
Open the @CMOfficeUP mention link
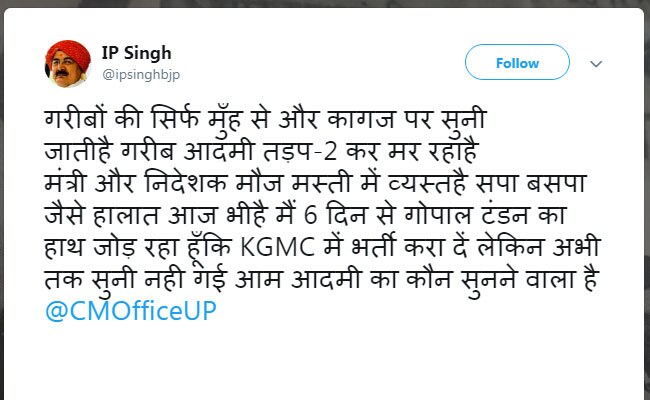(131, 311)
